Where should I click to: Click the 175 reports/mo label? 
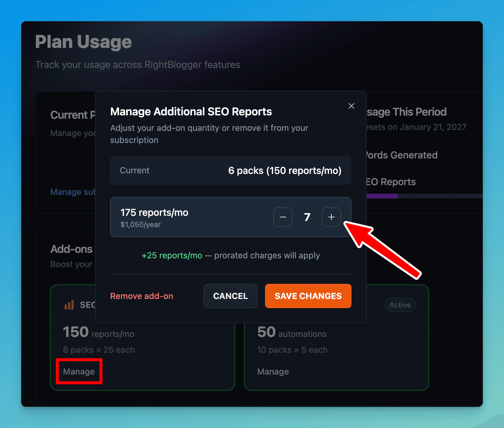pos(154,212)
